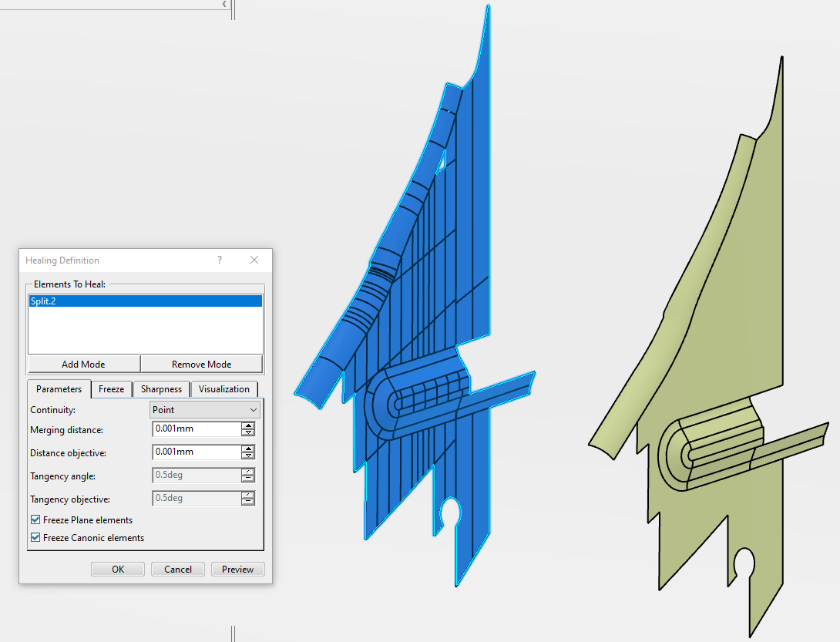Decrease Merging distance with down arrow

pos(248,433)
